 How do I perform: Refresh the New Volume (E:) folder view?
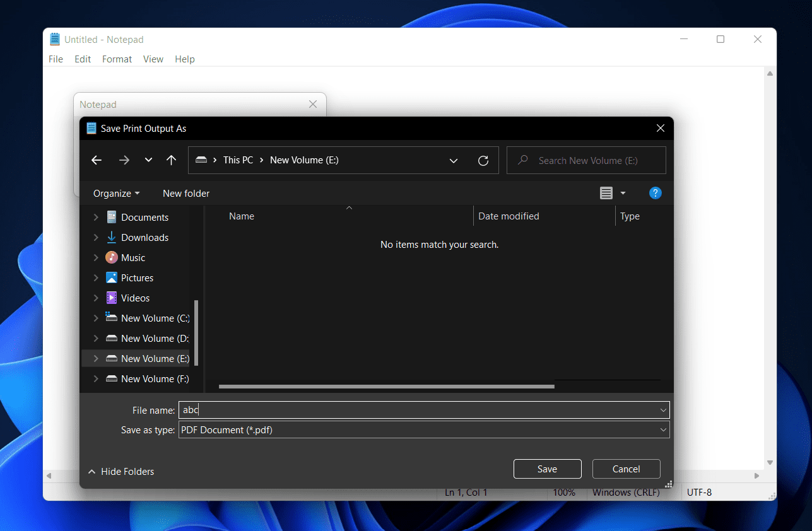point(483,160)
